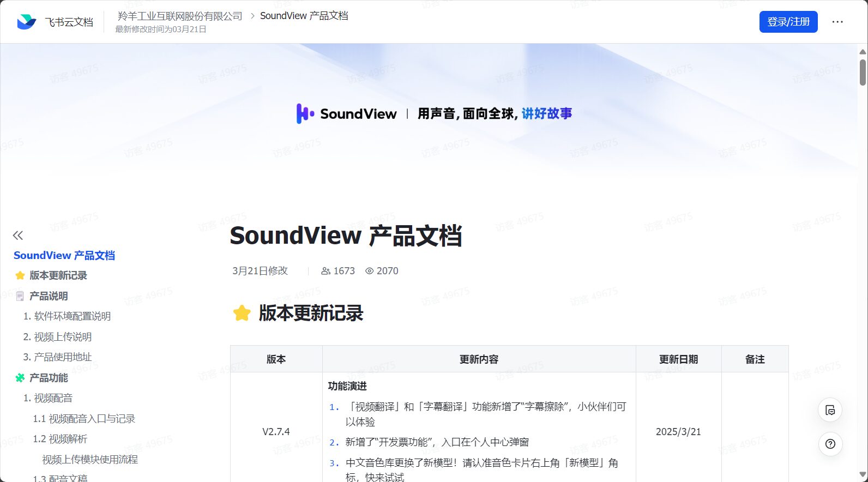Click the banner slogan 用声音,面向全球,讲好故事
Screen dimensions: 868x482
click(495, 113)
